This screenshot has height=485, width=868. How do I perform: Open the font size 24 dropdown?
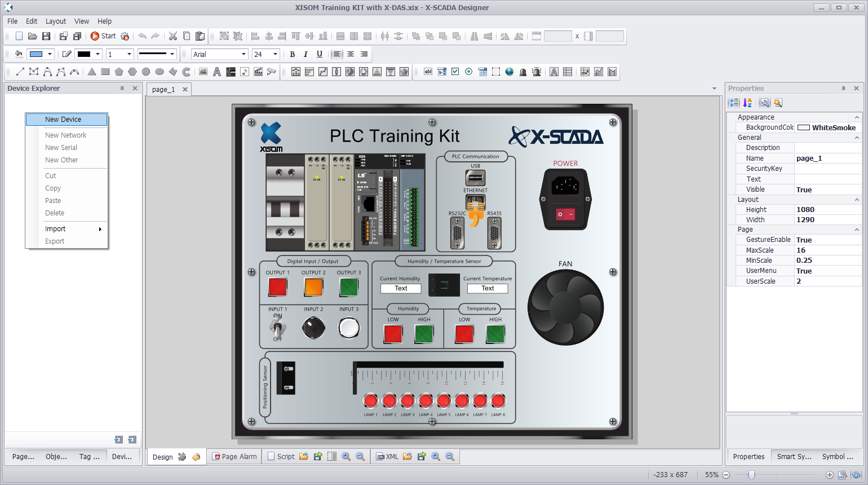(x=275, y=54)
